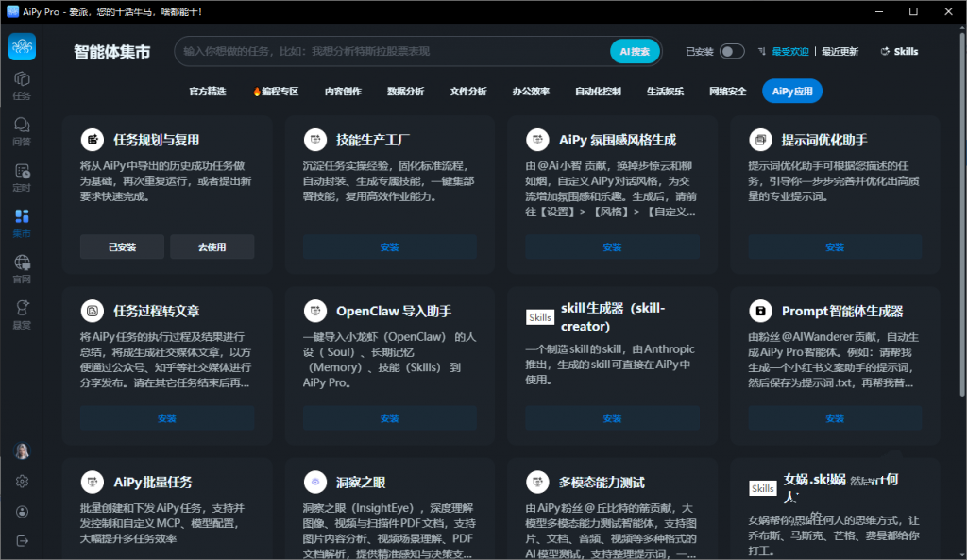Click the Skills badge on 女娲 card

pyautogui.click(x=762, y=488)
